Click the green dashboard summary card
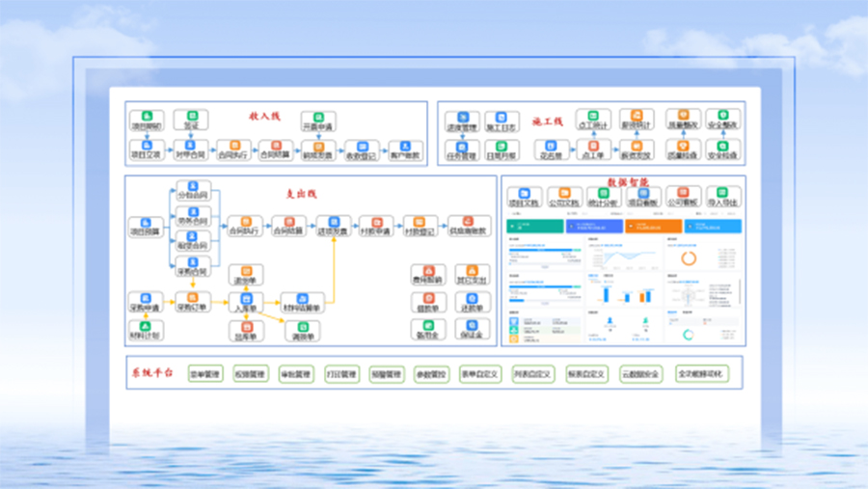 535,226
